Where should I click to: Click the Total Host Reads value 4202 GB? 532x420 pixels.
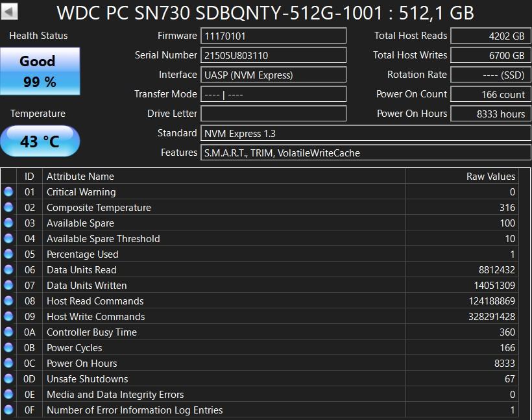point(490,36)
